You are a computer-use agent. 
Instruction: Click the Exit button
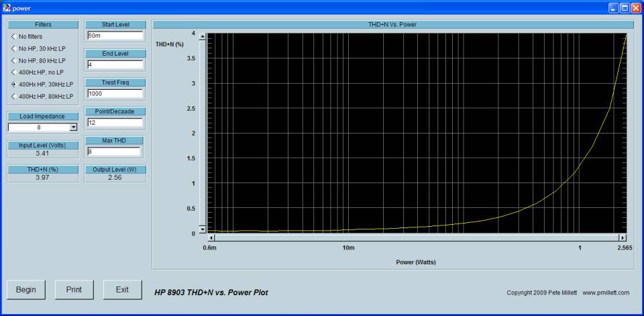click(x=122, y=289)
